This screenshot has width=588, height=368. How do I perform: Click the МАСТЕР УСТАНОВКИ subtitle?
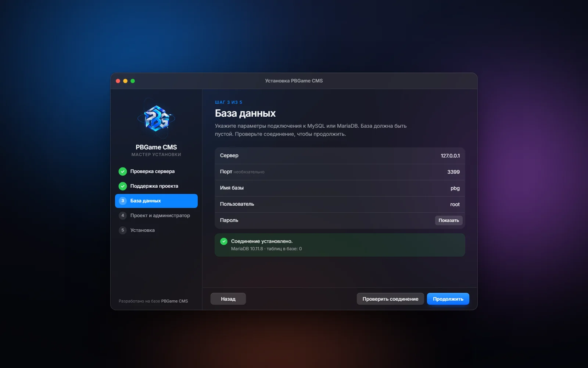(x=156, y=155)
